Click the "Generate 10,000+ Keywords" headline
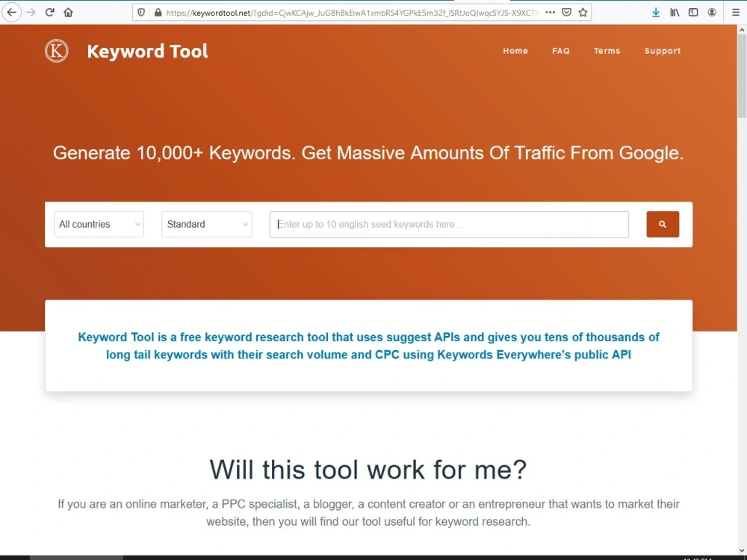Screen dimensions: 747x560 click(368, 153)
